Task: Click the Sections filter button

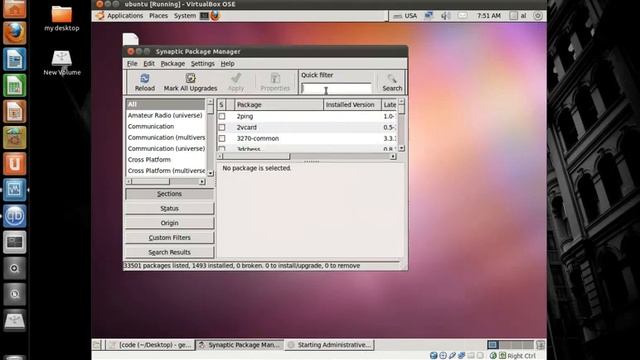Action: 169,194
